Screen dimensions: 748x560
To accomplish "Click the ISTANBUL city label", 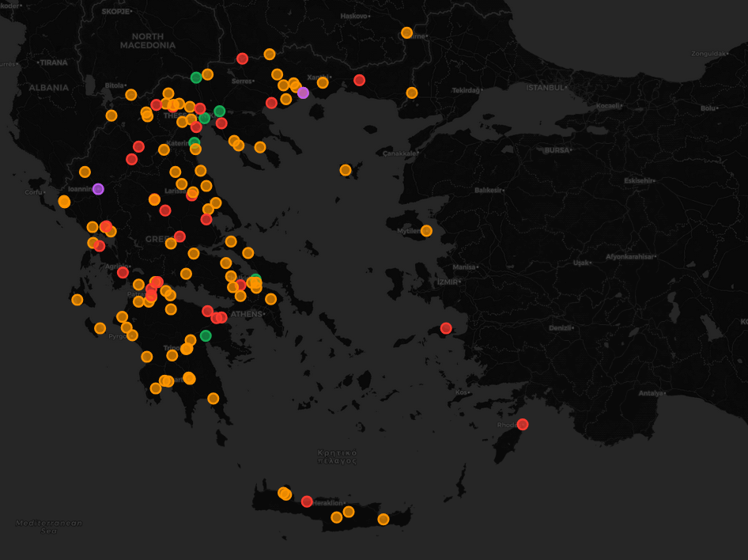I will click(x=546, y=89).
